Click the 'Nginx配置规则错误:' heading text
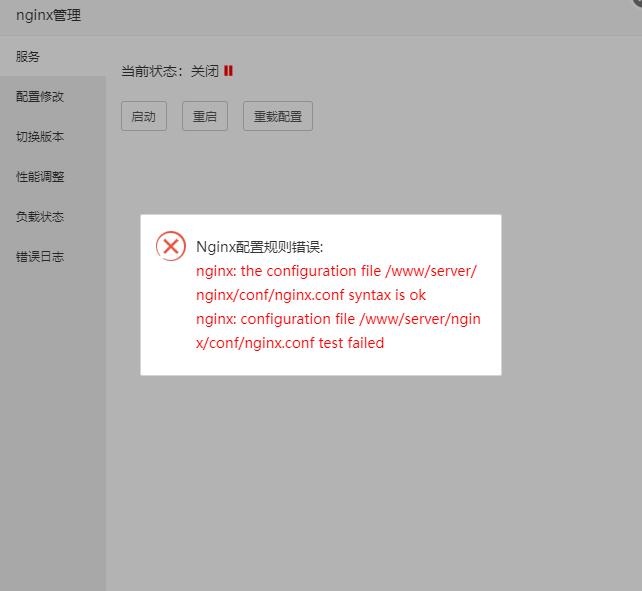The image size is (642, 591). point(260,247)
